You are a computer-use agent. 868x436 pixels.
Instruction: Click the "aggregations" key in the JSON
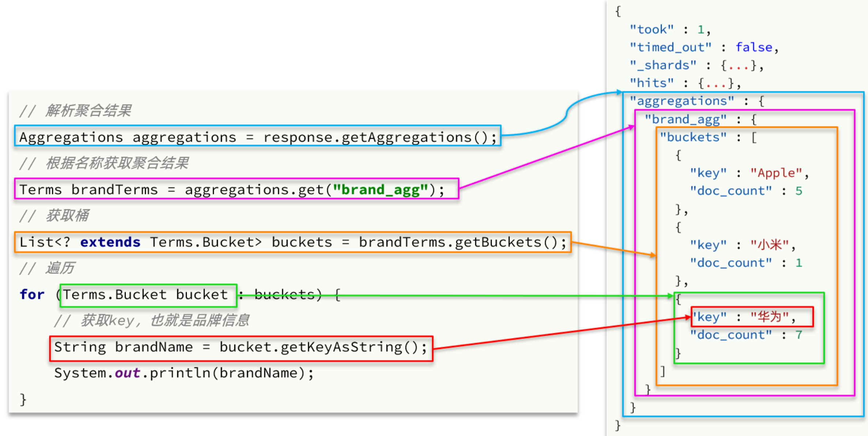682,101
